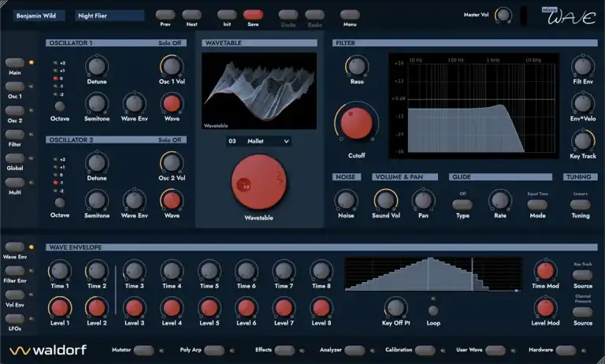Click the Oscillator 2 Wave Env knob

pos(134,200)
